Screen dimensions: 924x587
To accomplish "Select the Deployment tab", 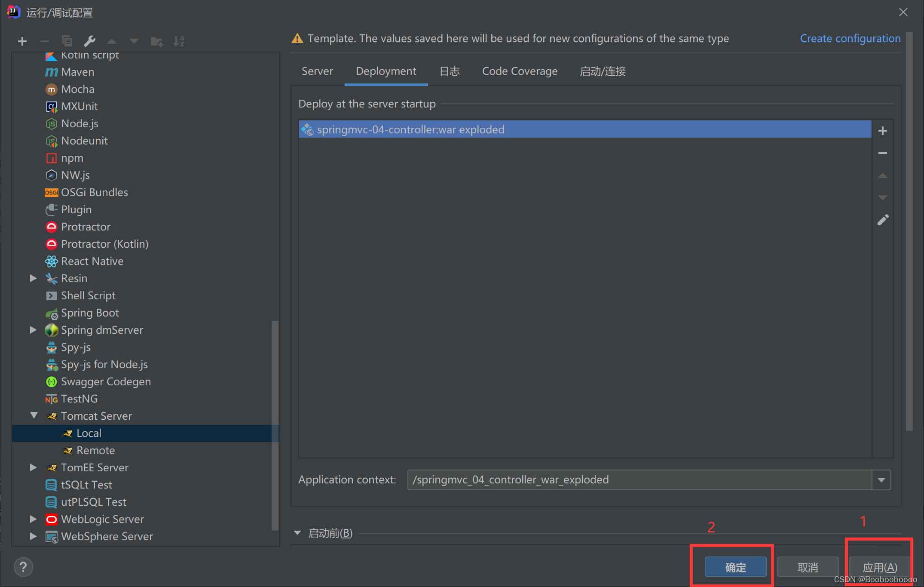I will point(386,71).
